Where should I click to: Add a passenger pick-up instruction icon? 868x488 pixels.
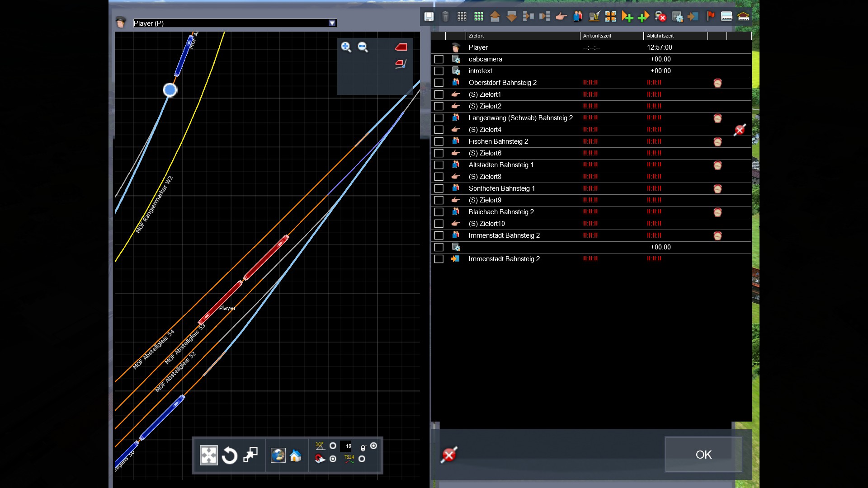[578, 17]
